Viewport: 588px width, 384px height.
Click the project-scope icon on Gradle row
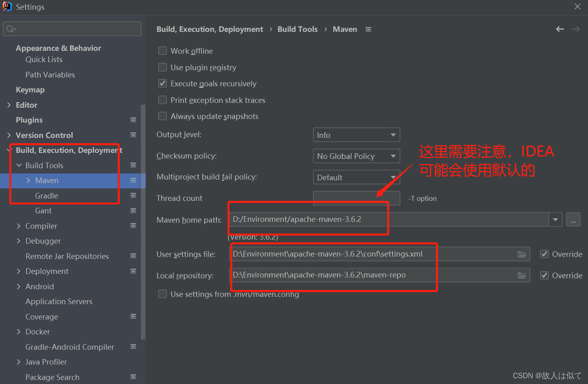pyautogui.click(x=133, y=195)
